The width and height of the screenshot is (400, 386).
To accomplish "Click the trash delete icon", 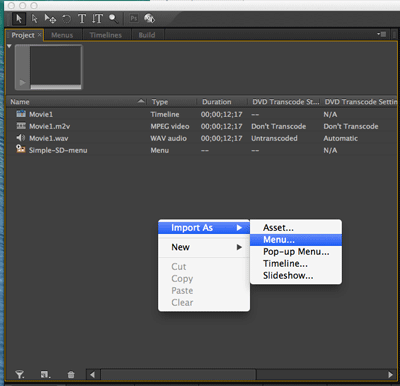I will point(71,375).
